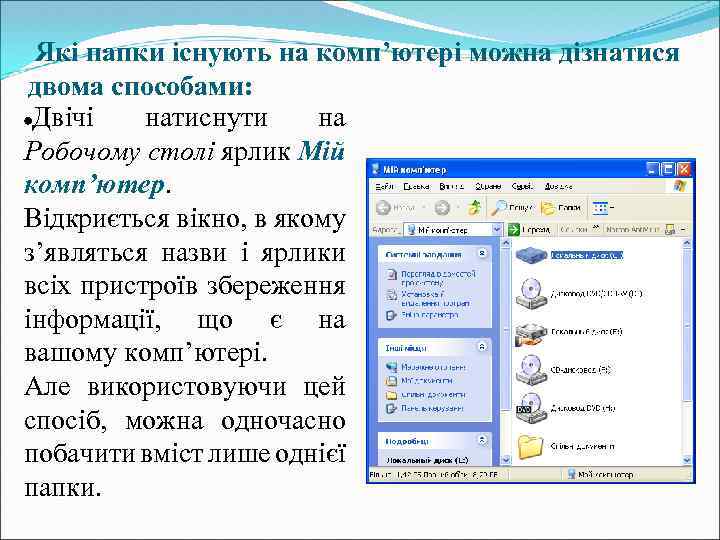
Task: Click Norton AntiVirus toolbar icon
Action: coord(670,229)
